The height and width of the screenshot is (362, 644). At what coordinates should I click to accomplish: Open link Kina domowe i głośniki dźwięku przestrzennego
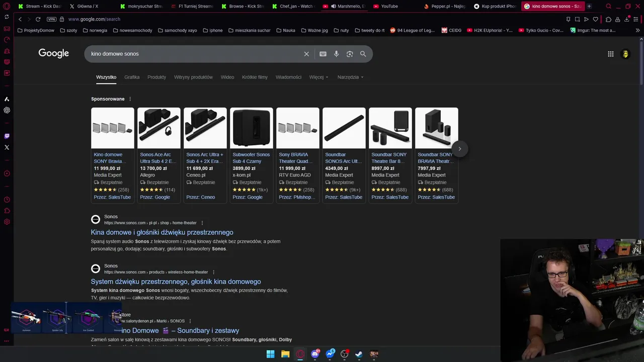(x=162, y=232)
